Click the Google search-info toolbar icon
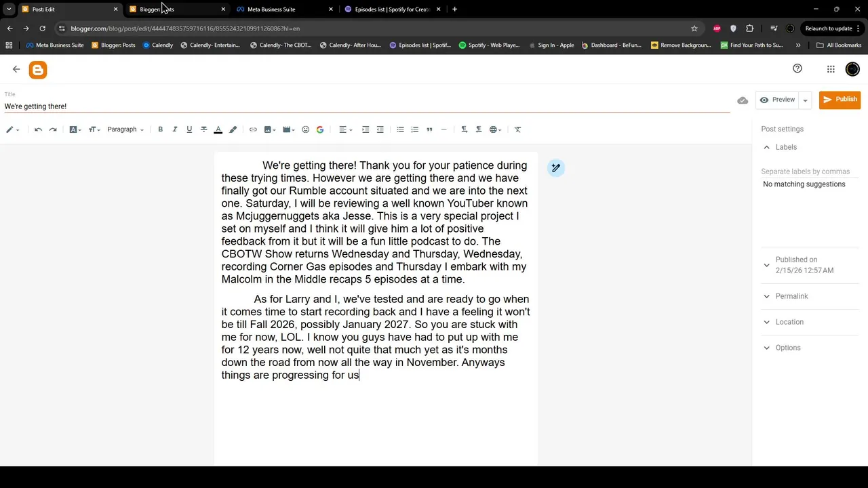868x488 pixels. 320,129
